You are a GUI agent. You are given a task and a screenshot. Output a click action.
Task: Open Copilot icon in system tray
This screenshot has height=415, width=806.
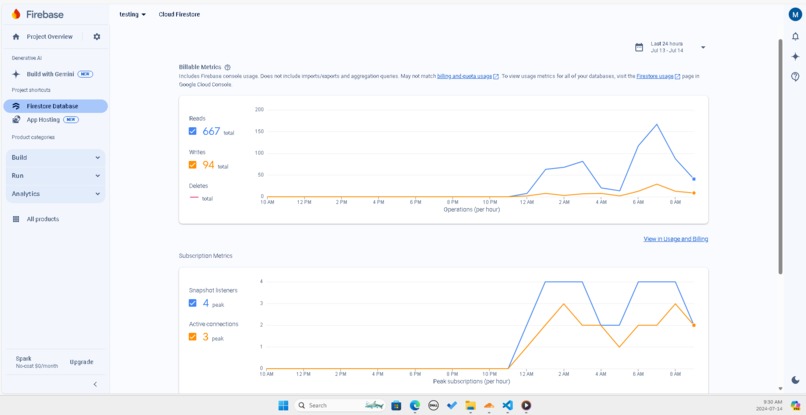pos(795,405)
